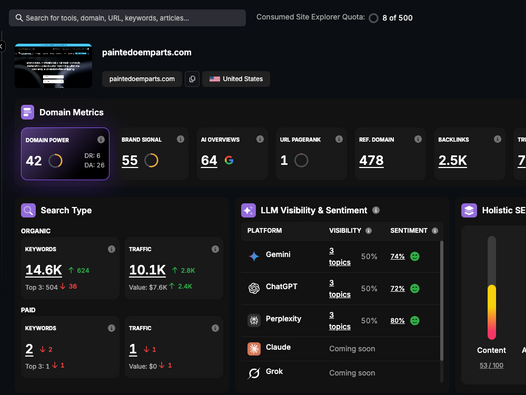Click the Perplexity sentiment smiley icon
Viewport: 526px width, 395px height.
coord(415,320)
